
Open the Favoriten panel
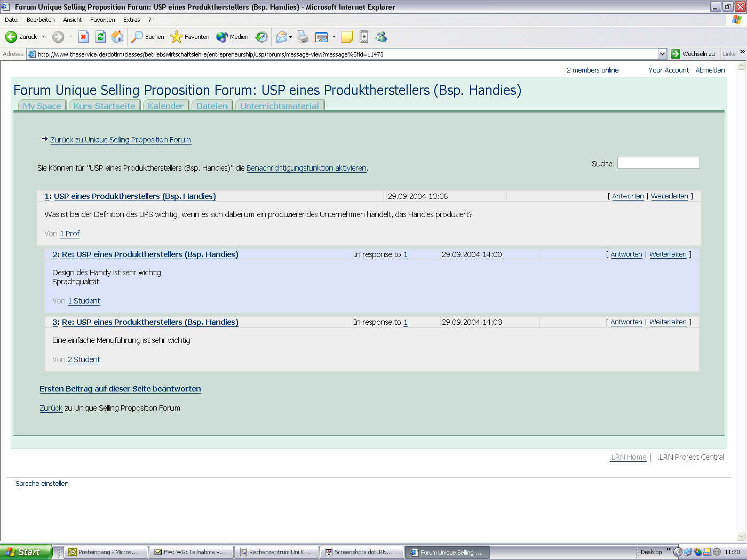pos(189,36)
